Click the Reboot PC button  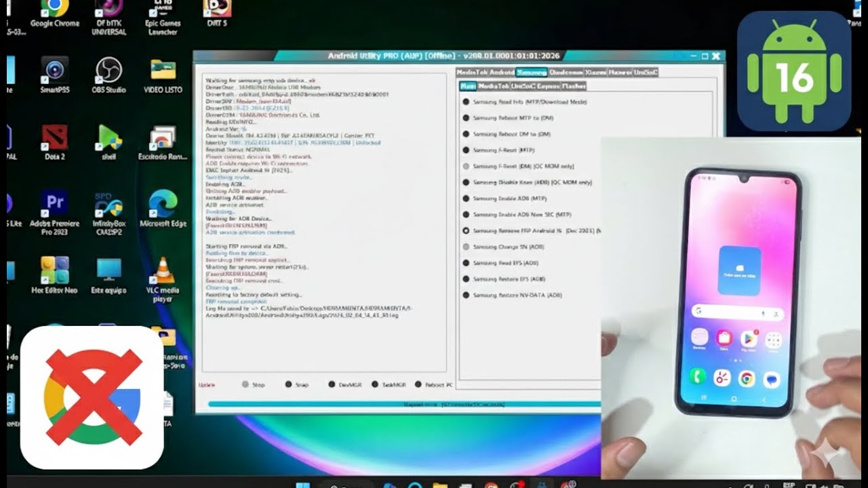434,384
